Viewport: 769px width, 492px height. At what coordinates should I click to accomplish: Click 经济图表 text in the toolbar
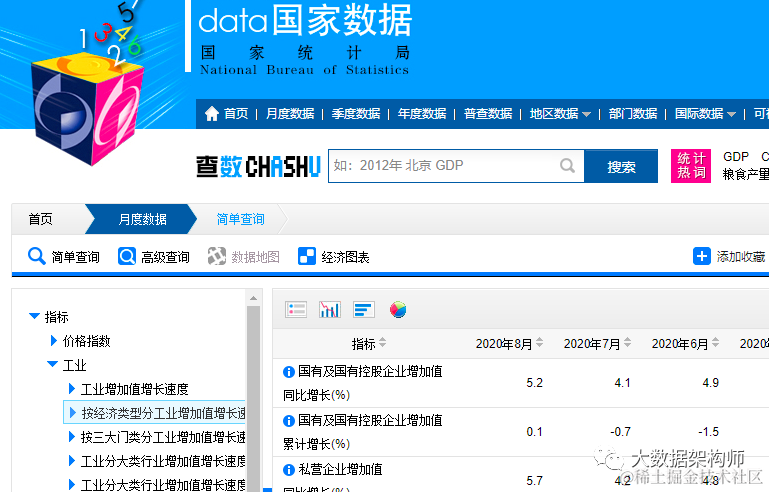tap(345, 257)
